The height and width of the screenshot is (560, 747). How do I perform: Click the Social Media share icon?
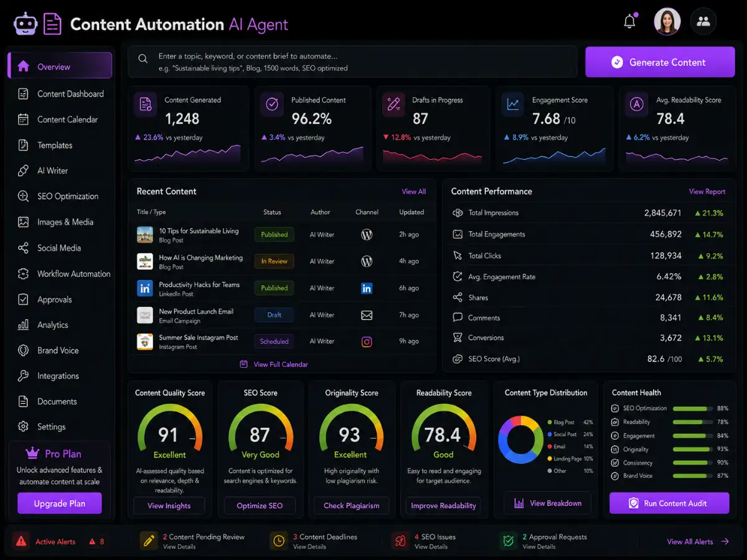click(23, 248)
